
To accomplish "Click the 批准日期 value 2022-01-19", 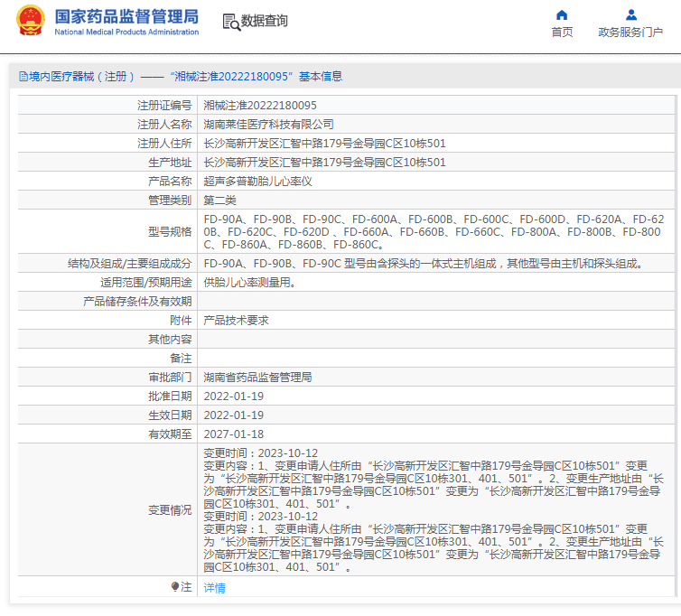I will coord(234,397).
